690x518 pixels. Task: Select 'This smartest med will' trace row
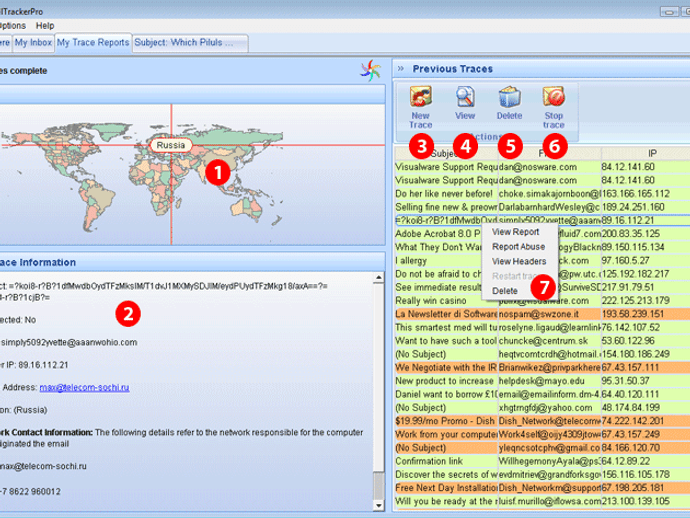pyautogui.click(x=543, y=327)
